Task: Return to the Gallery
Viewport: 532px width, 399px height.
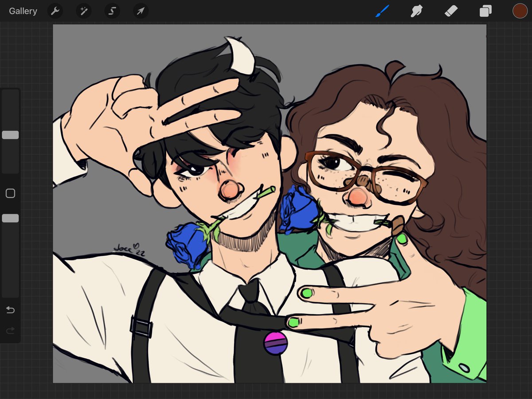Action: click(23, 11)
